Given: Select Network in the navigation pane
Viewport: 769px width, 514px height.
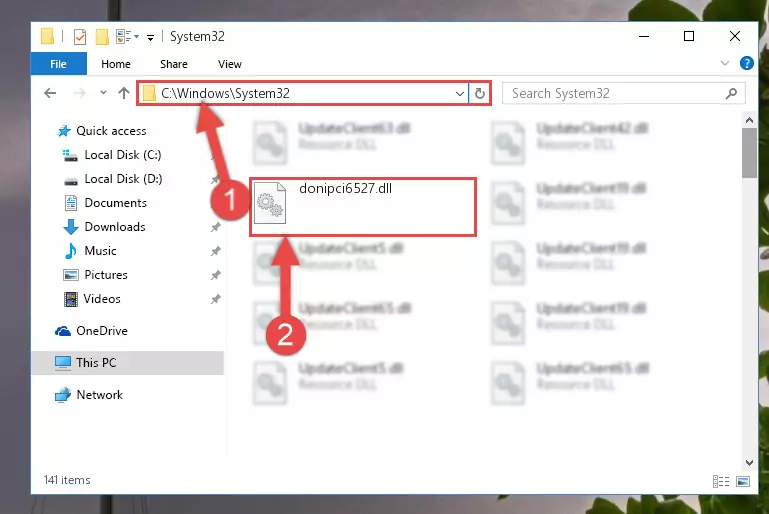Looking at the screenshot, I should coord(100,395).
